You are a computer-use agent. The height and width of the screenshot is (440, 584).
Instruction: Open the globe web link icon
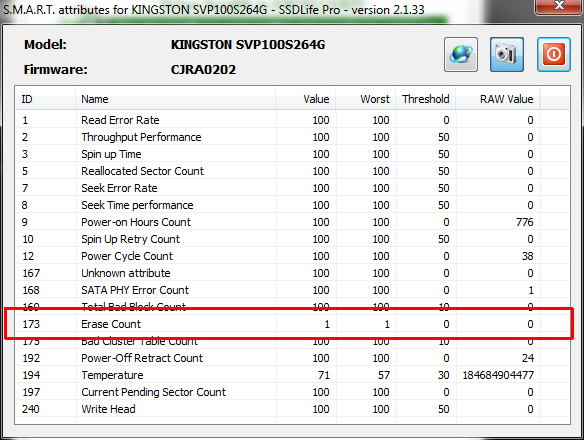pos(461,54)
